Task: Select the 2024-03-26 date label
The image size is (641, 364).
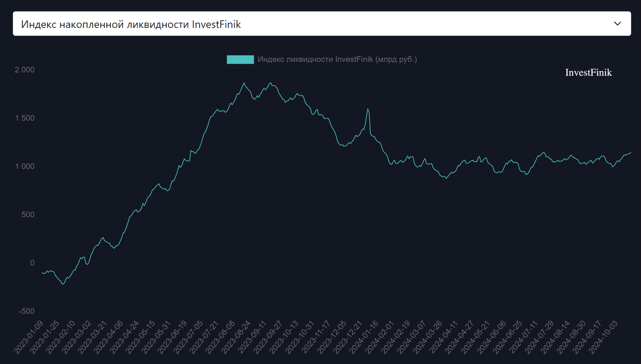Action: 427,337
